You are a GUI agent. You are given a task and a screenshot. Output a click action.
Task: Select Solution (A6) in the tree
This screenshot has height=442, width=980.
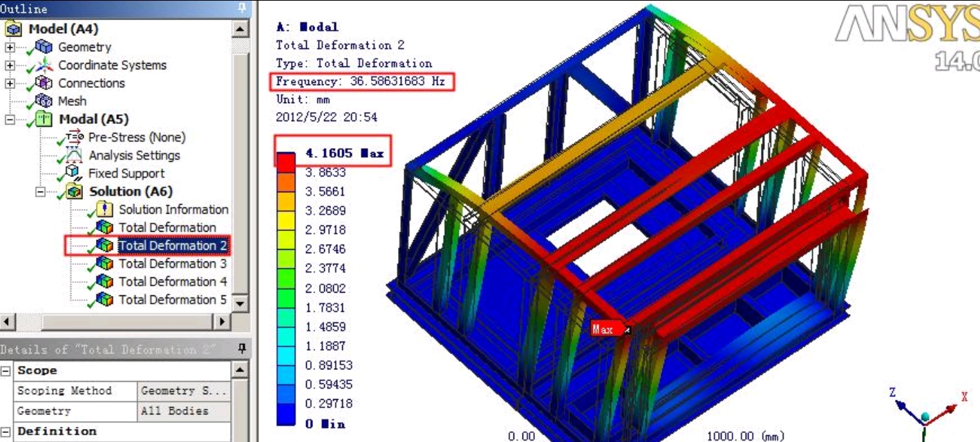point(131,191)
